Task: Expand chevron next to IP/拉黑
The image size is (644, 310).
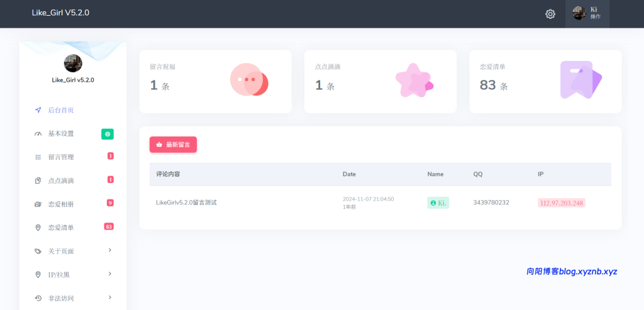Action: (x=110, y=274)
